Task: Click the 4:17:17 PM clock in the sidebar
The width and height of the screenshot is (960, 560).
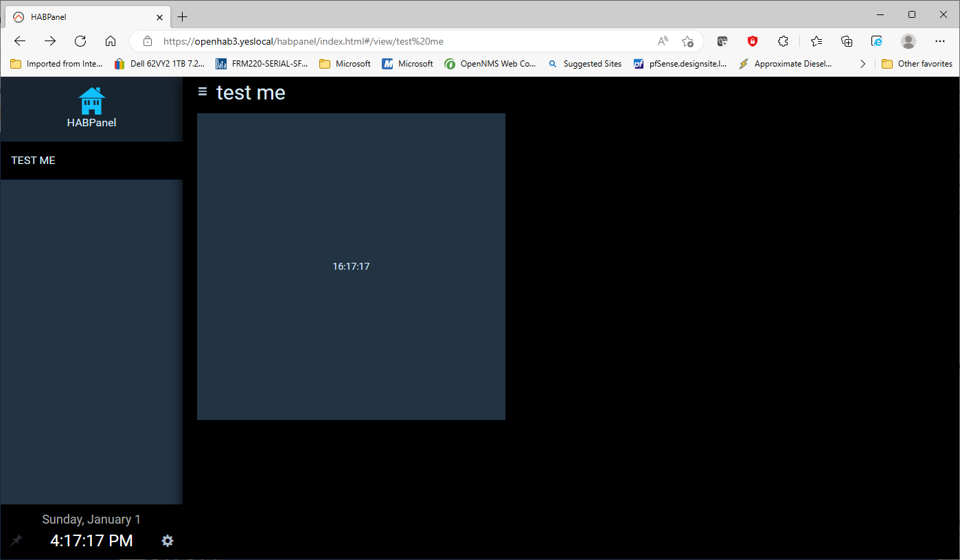Action: [x=91, y=541]
